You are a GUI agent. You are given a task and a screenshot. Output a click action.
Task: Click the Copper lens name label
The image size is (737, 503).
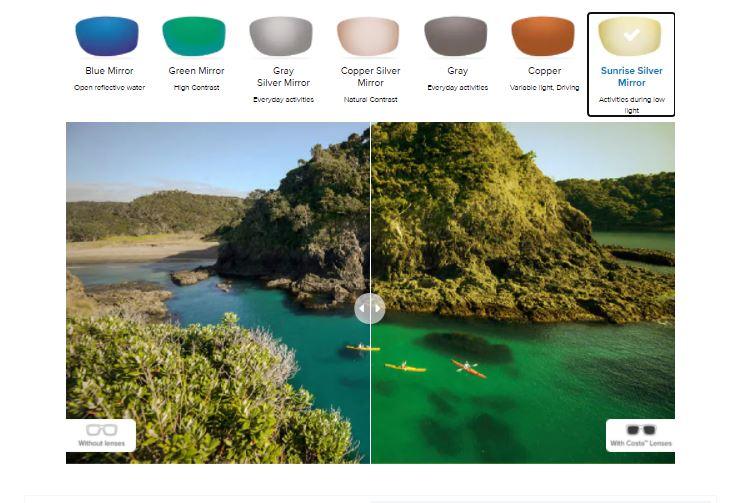point(544,71)
